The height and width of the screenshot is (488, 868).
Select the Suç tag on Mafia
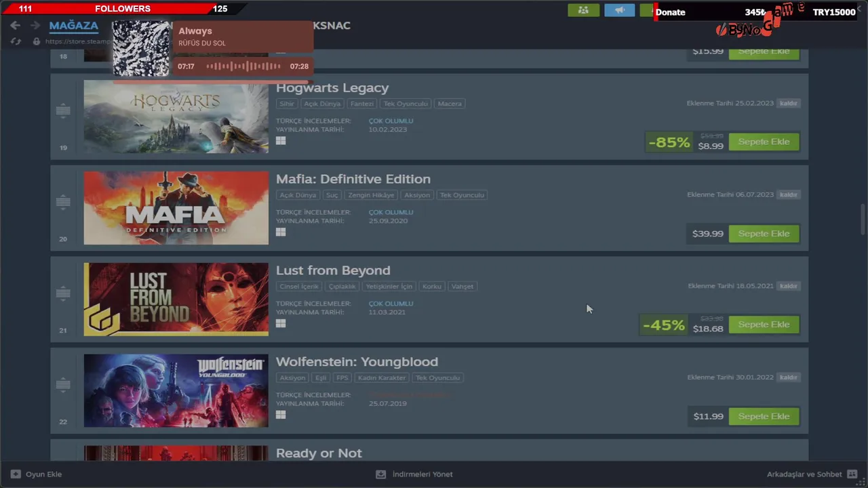pos(332,195)
